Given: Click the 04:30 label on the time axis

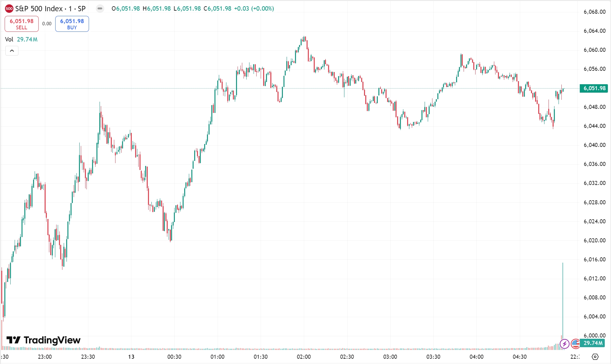Looking at the screenshot, I should [x=520, y=357].
